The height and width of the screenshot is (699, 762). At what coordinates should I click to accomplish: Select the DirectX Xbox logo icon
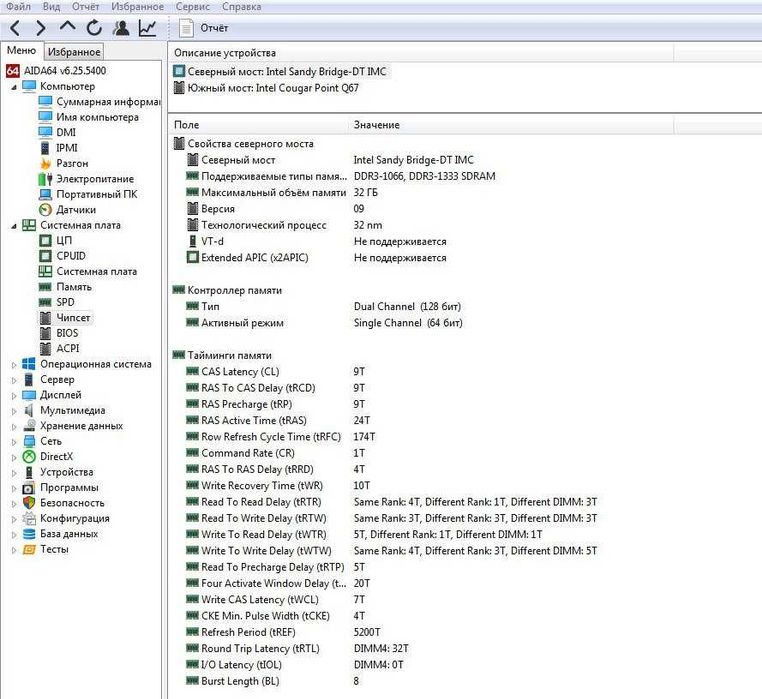[x=29, y=457]
